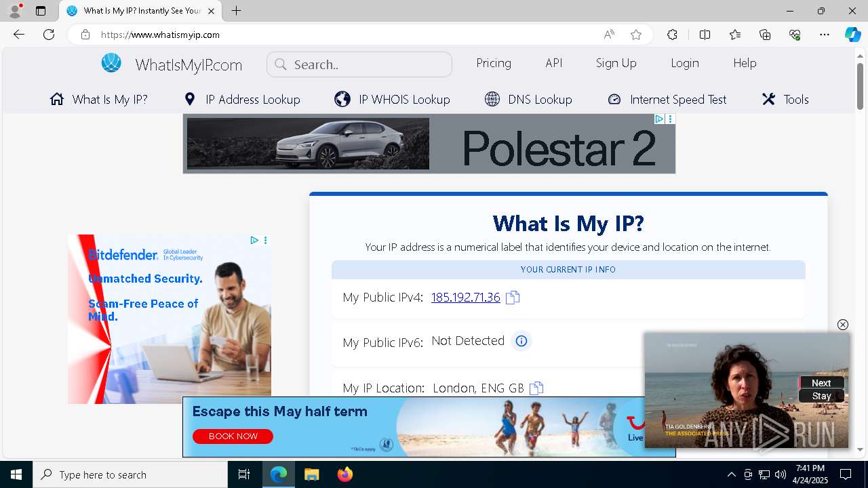Open the Polestar 2 banner ad
The image size is (868, 488).
tap(429, 144)
